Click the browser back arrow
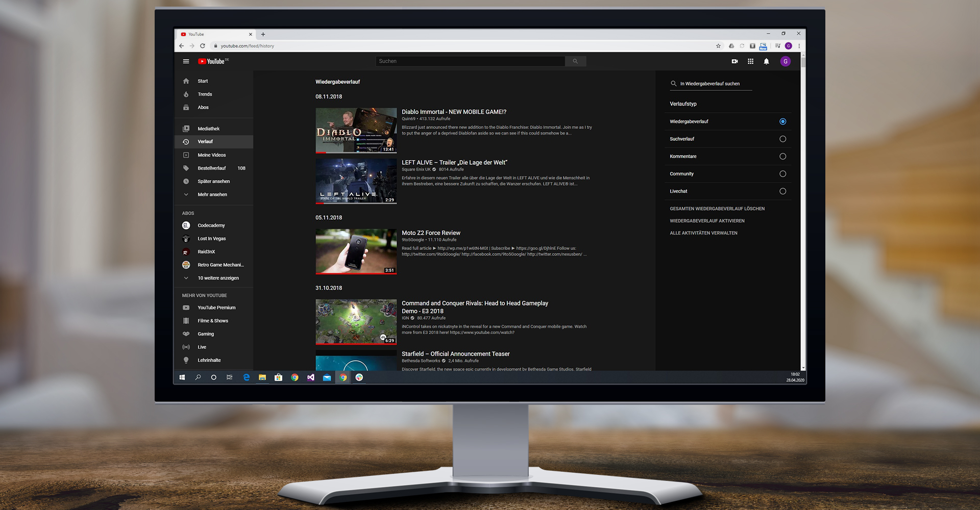Screen dimensions: 980x510 tap(181, 46)
